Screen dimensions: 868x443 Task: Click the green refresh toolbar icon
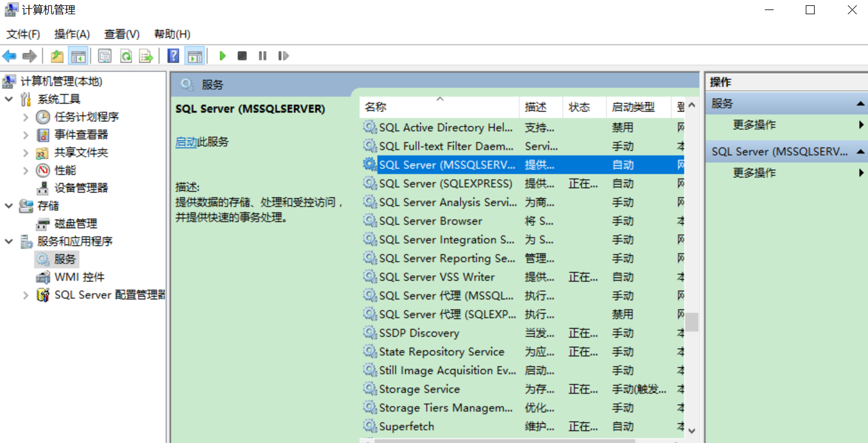[x=126, y=56]
